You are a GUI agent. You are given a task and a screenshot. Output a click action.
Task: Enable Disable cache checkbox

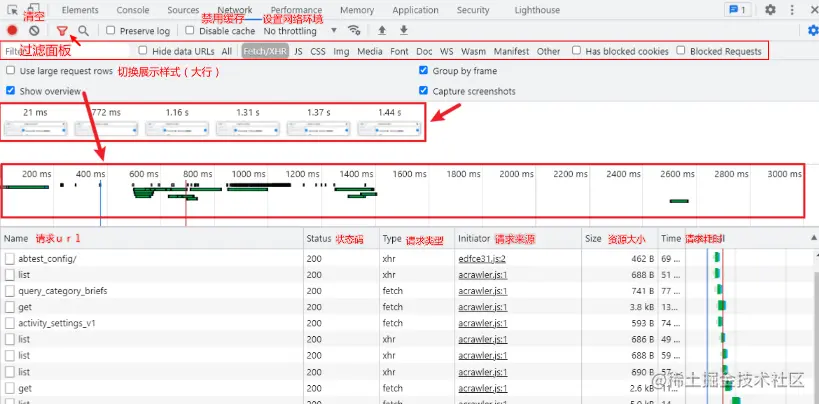(190, 30)
